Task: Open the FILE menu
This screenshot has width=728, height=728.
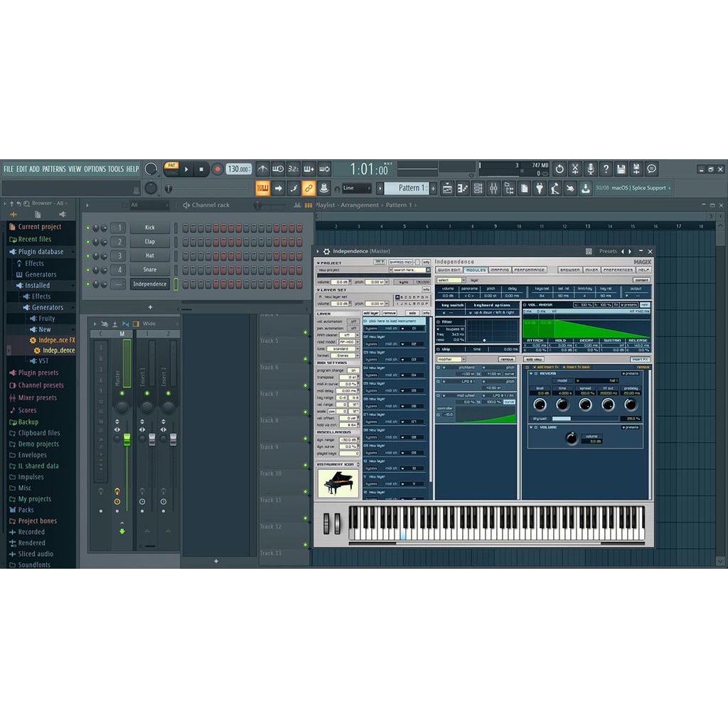Action: click(9, 169)
